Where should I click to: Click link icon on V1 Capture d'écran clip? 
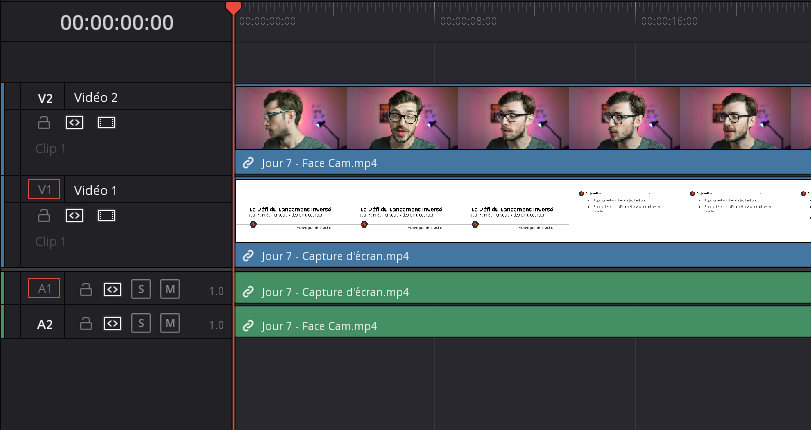[x=248, y=256]
